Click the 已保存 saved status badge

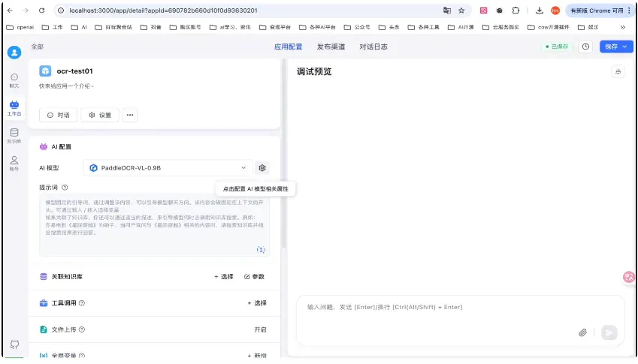(x=557, y=47)
